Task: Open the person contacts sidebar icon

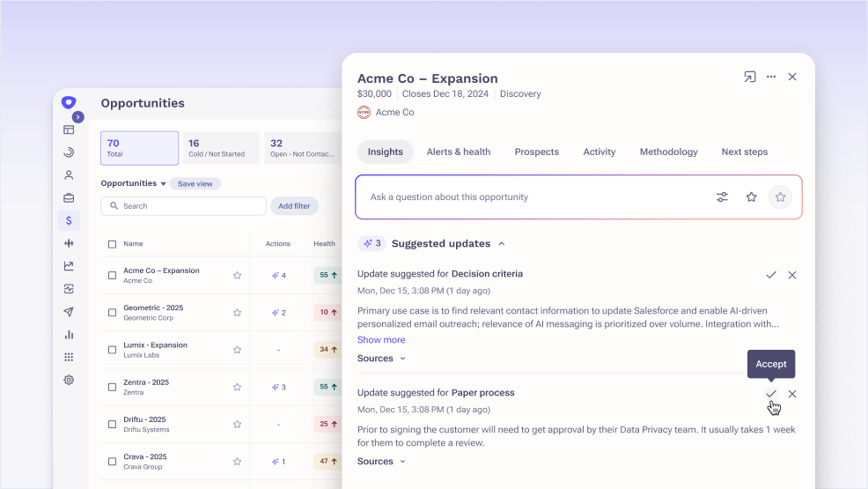Action: click(x=69, y=175)
